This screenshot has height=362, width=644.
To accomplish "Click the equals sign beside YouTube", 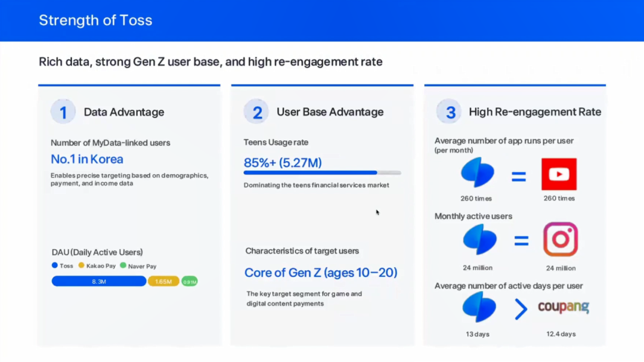I will 519,177.
